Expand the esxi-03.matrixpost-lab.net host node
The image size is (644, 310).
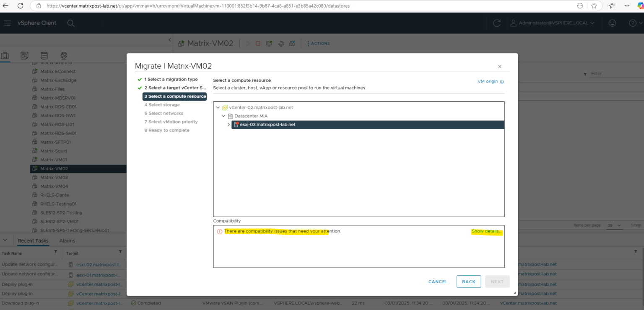click(x=229, y=124)
